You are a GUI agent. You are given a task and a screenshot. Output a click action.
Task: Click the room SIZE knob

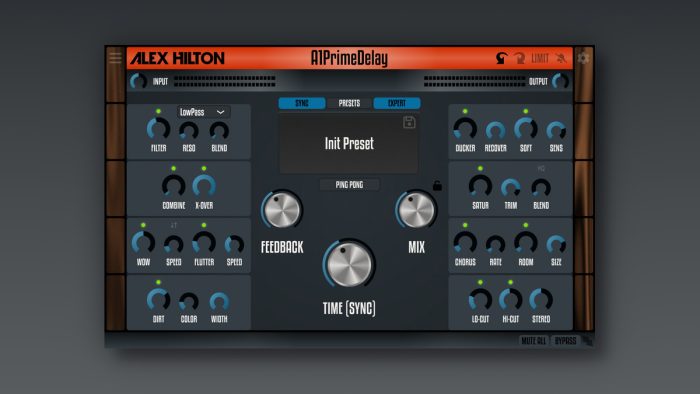[556, 245]
